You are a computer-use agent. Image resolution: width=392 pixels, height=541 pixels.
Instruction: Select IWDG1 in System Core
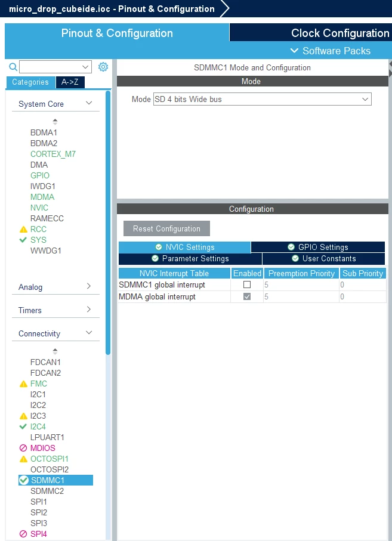(x=43, y=186)
